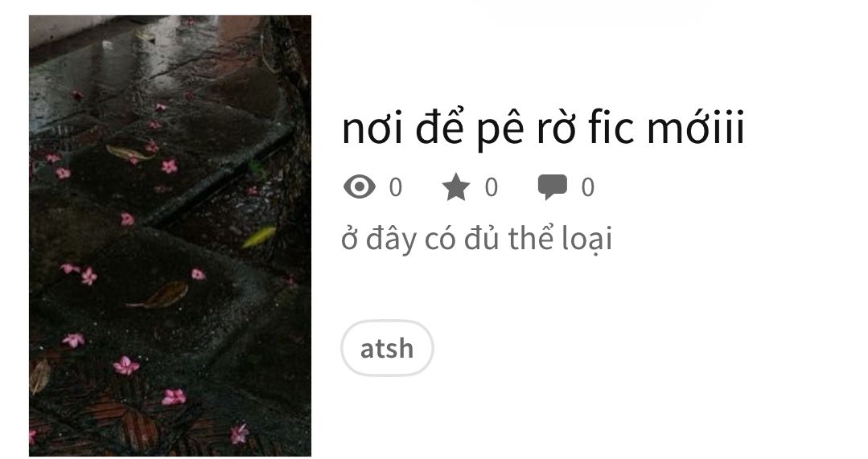Click the brown dry leaf in cover center
Image resolution: width=868 pixels, height=459 pixels.
pos(159,295)
